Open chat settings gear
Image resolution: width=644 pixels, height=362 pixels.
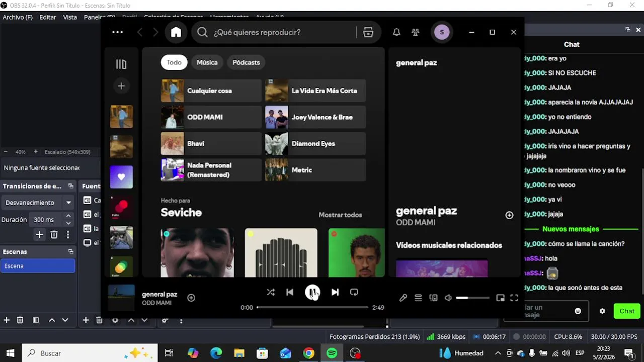(x=602, y=311)
